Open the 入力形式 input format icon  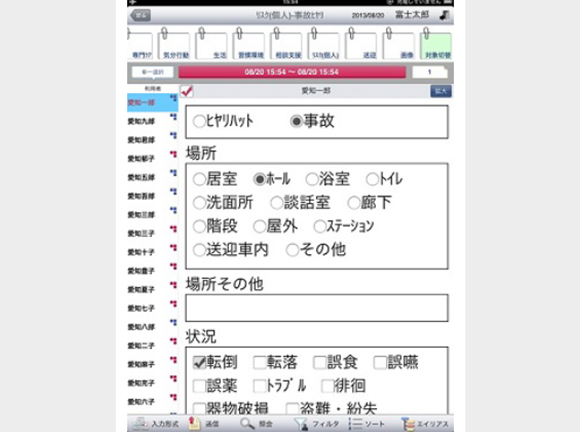coord(141,423)
